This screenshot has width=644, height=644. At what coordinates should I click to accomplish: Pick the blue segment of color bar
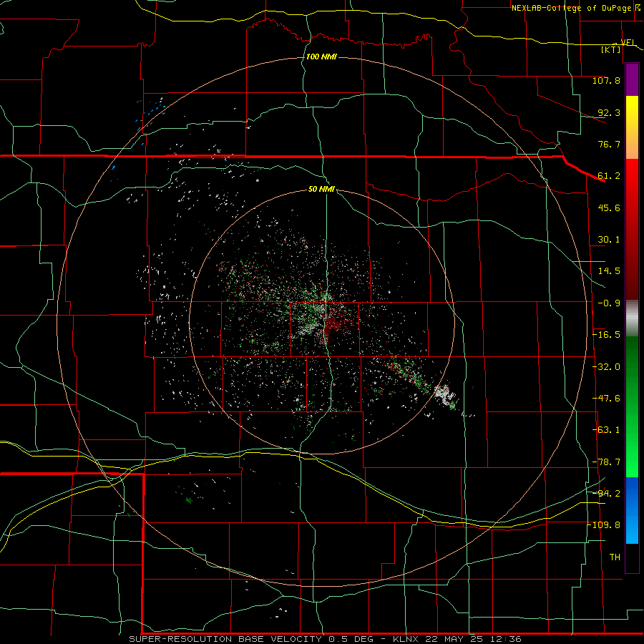tap(632, 510)
